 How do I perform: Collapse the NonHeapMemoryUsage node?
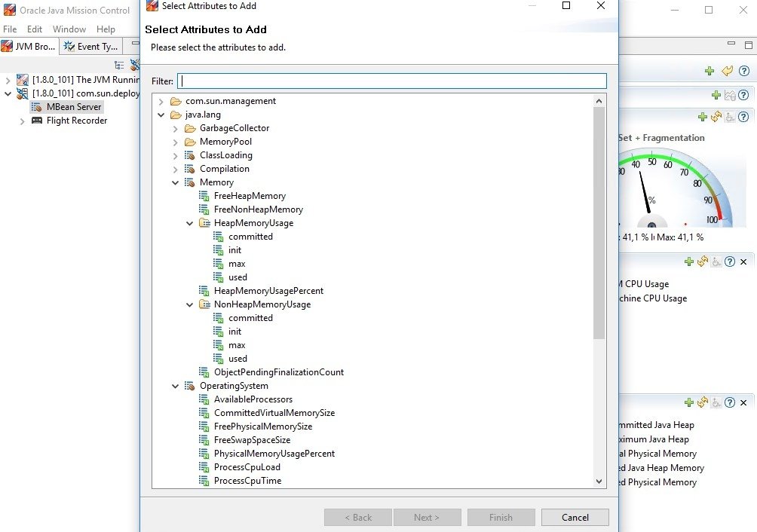190,304
